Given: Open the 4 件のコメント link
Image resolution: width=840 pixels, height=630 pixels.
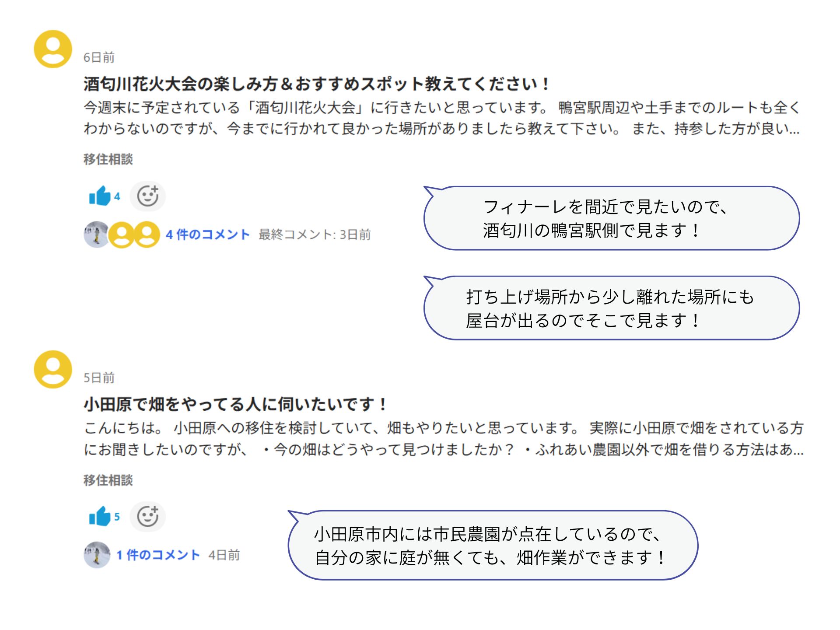Looking at the screenshot, I should click(x=207, y=234).
